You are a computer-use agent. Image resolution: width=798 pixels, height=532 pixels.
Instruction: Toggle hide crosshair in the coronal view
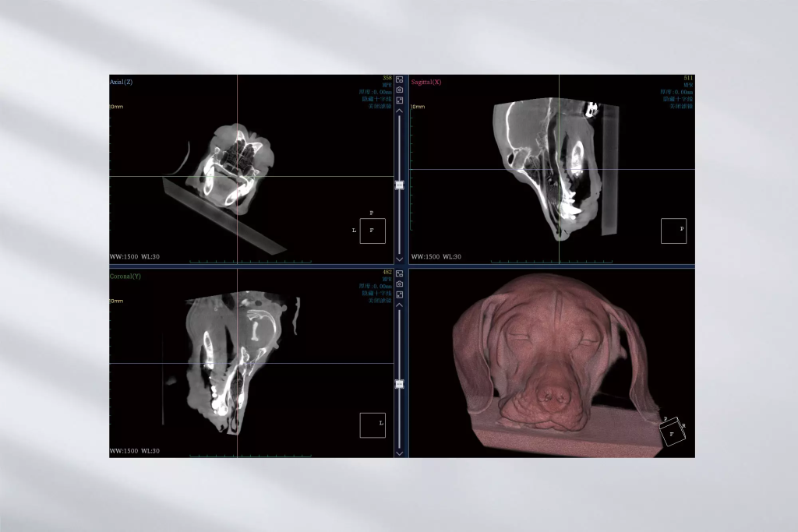tap(376, 294)
